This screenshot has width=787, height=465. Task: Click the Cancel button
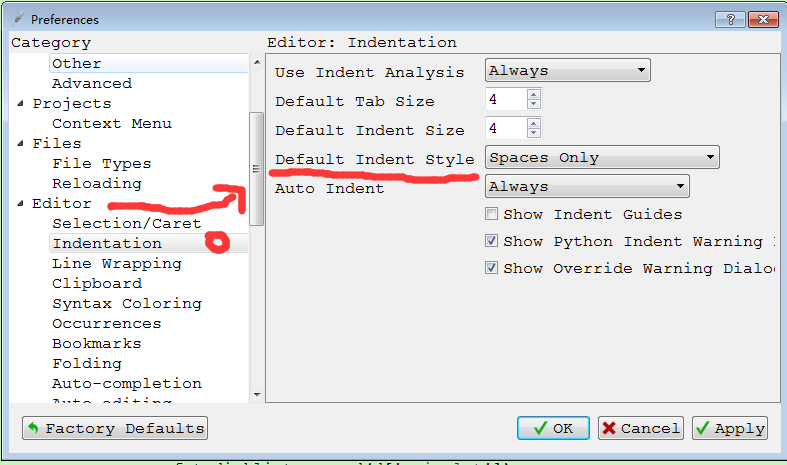[640, 428]
